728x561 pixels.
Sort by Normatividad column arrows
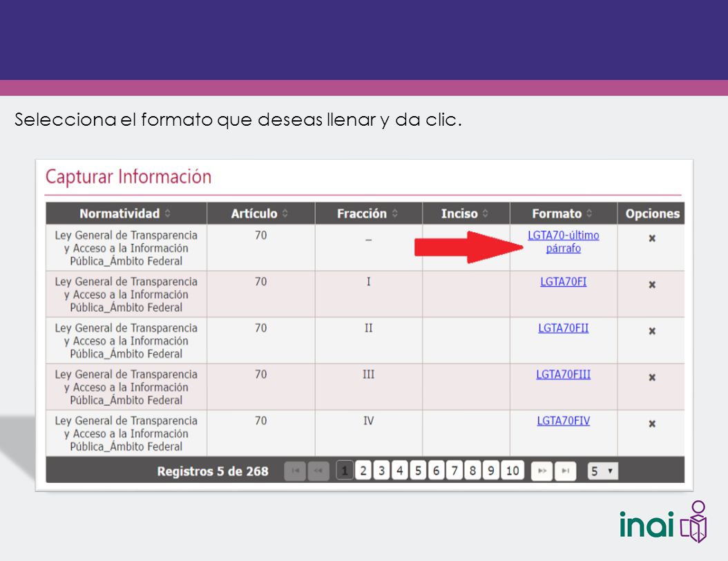coord(168,213)
